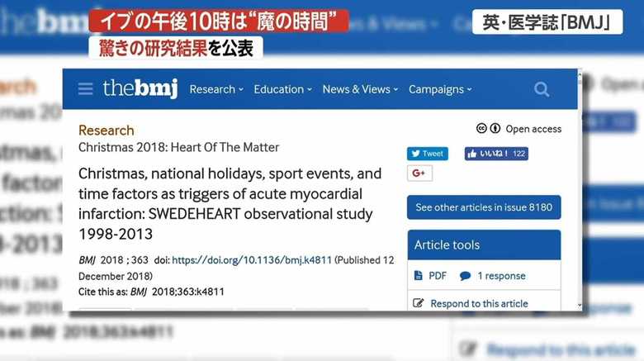The image size is (644, 361).
Task: Click the Respond to this article pencil icon
Action: tap(418, 303)
